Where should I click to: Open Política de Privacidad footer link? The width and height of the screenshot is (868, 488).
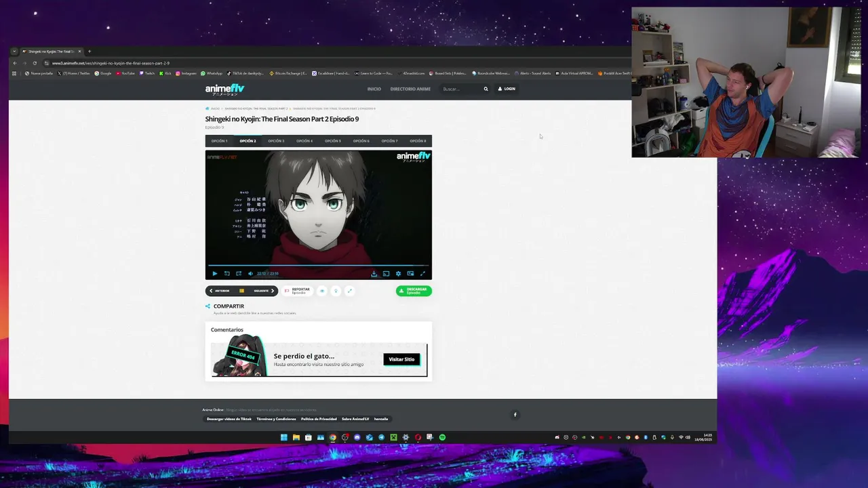(x=319, y=419)
